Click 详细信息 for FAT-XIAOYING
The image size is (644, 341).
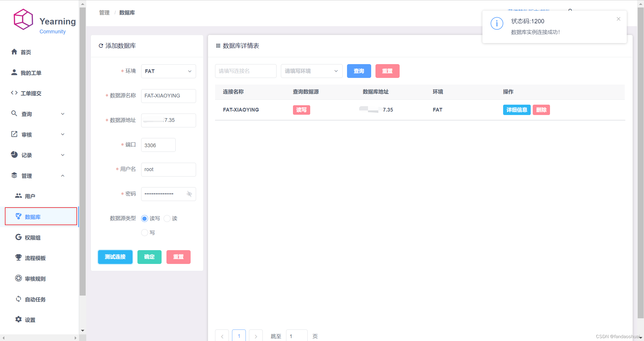[517, 110]
